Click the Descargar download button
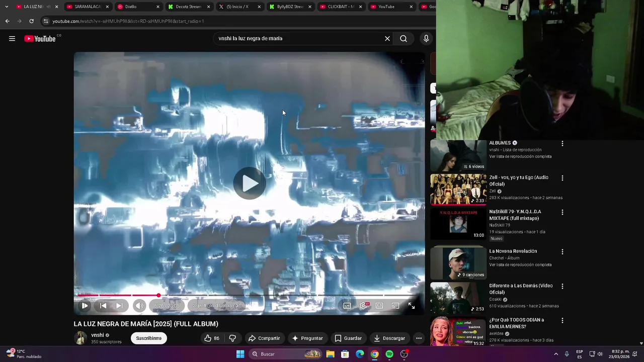 pyautogui.click(x=389, y=338)
